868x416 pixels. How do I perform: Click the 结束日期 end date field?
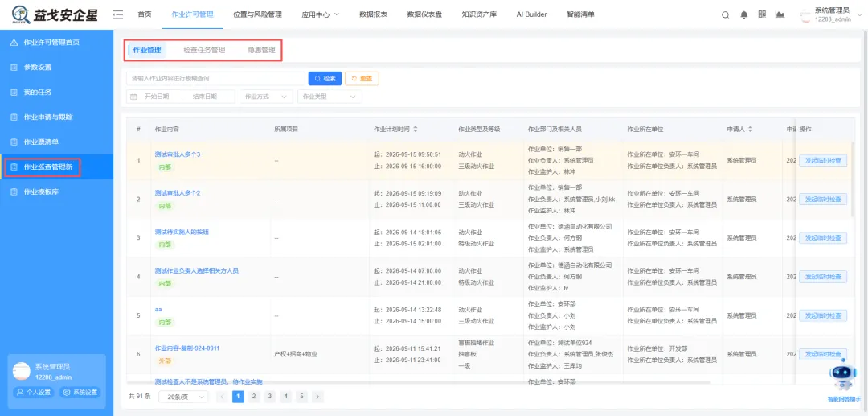[205, 97]
